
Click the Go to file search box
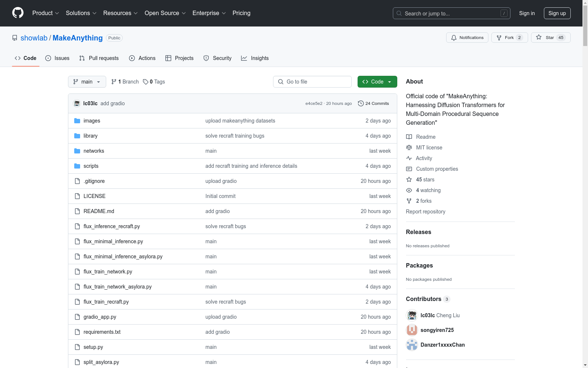click(312, 82)
